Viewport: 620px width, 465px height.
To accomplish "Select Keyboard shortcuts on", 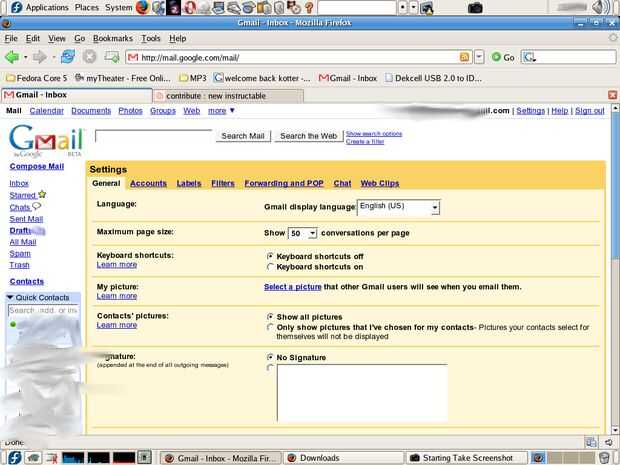I will (270, 267).
